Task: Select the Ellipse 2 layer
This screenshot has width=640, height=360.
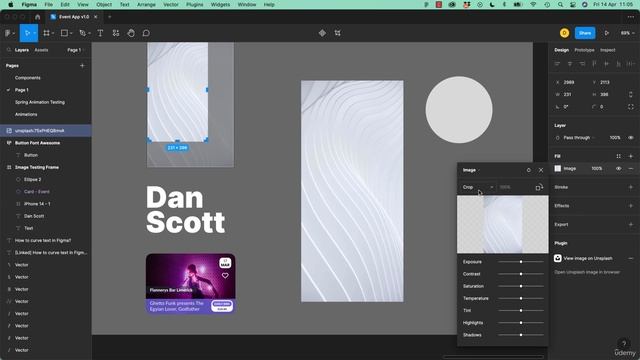Action: (32, 179)
